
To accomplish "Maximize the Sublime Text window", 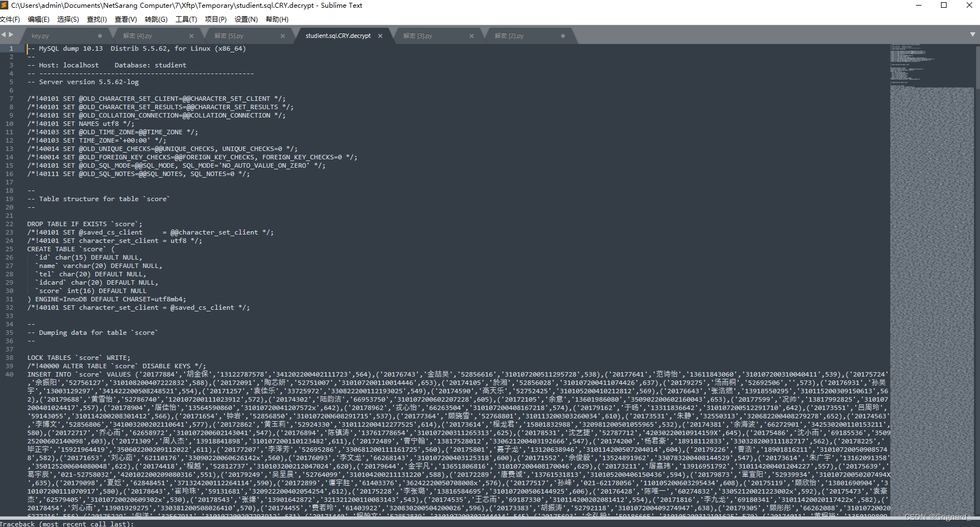I will pos(944,5).
